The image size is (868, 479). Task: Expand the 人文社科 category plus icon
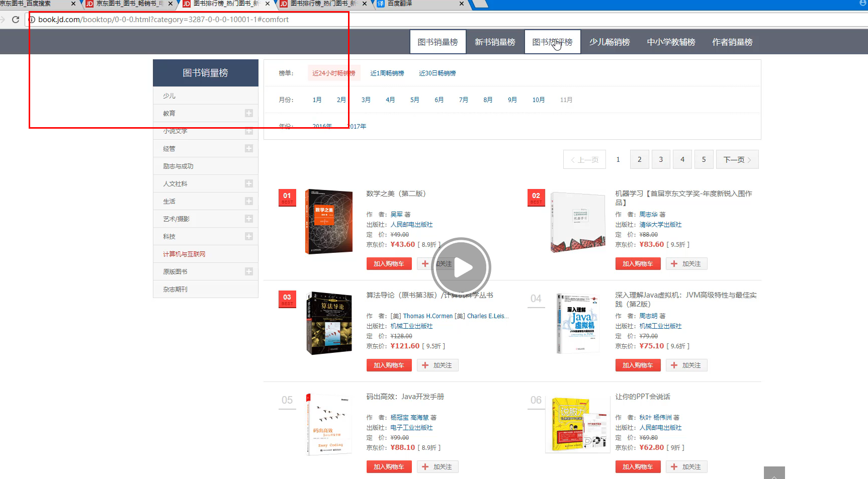[248, 183]
